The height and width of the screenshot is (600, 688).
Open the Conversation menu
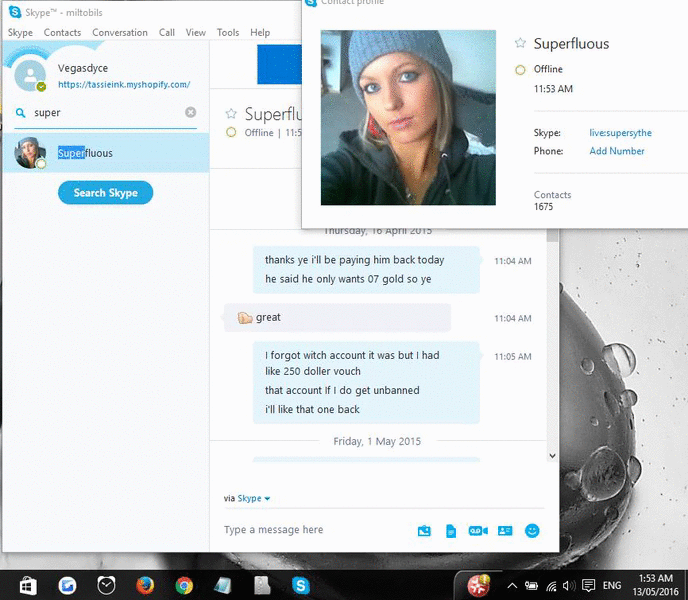tap(120, 32)
